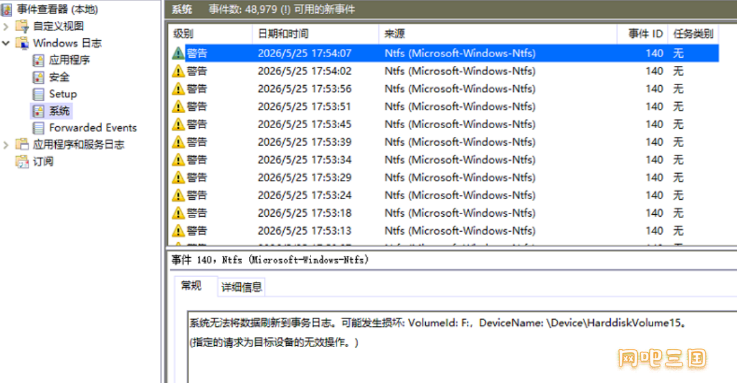Click the 应用程序 log icon
737x383 pixels.
39,60
